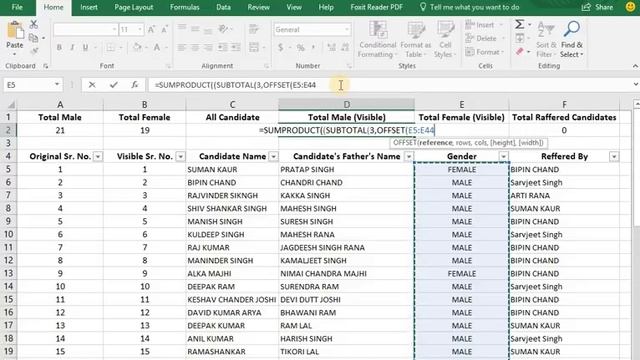Switch to the Data tab
This screenshot has height=360, width=640.
click(223, 7)
